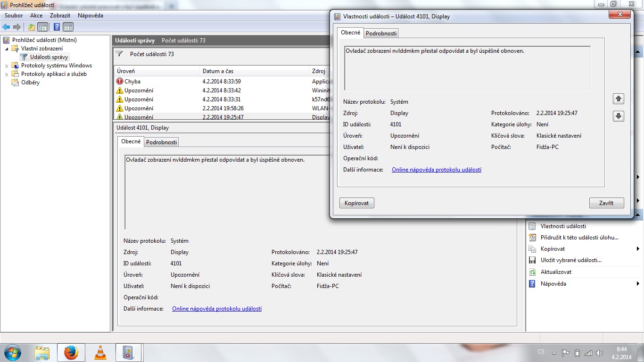Click the blue question mark toolbar icon

[57, 27]
